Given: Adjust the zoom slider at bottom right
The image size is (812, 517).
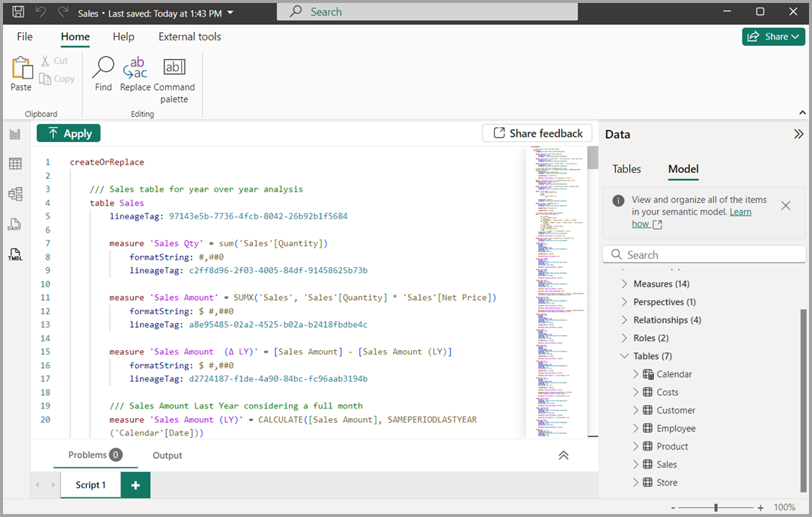Looking at the screenshot, I should tap(716, 507).
